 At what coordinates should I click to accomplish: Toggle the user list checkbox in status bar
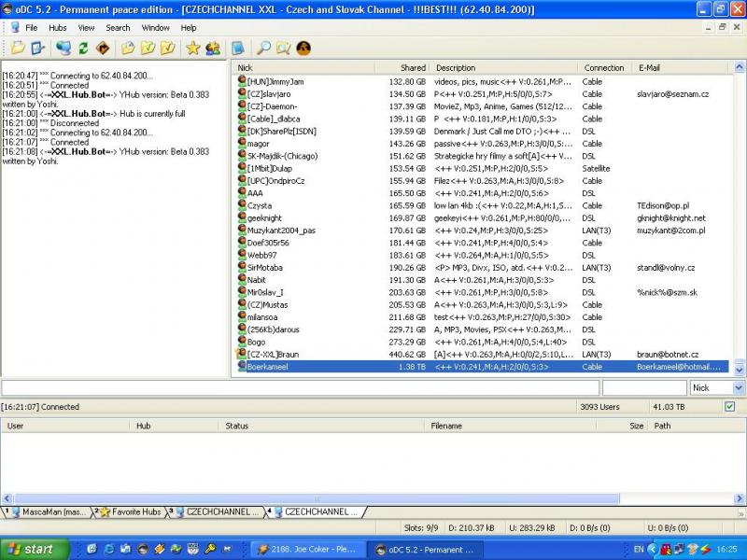[x=729, y=407]
